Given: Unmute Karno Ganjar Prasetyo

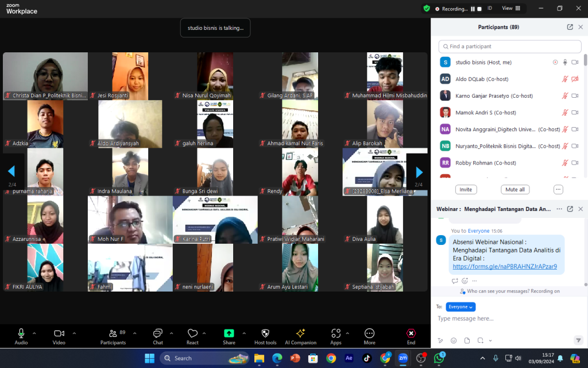Looking at the screenshot, I should click(565, 96).
